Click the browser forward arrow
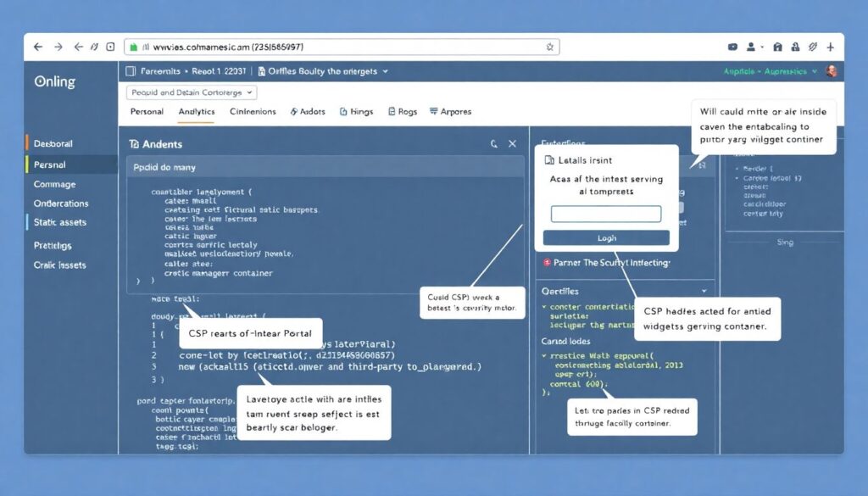This screenshot has width=868, height=496. (58, 47)
